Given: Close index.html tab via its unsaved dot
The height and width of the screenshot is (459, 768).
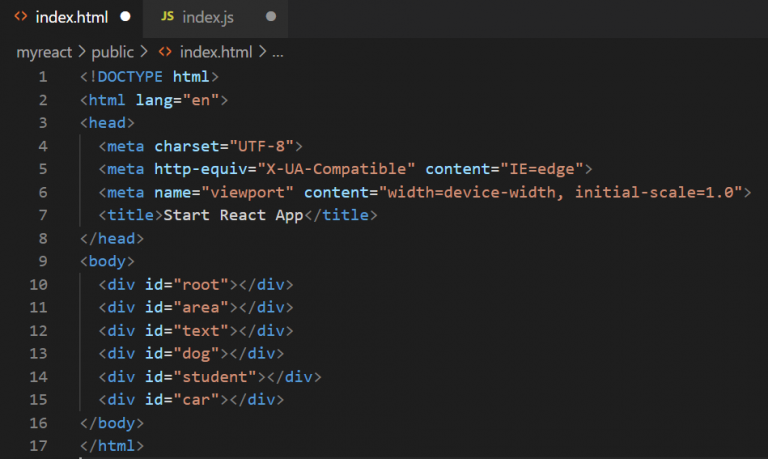Looking at the screenshot, I should click(x=125, y=17).
